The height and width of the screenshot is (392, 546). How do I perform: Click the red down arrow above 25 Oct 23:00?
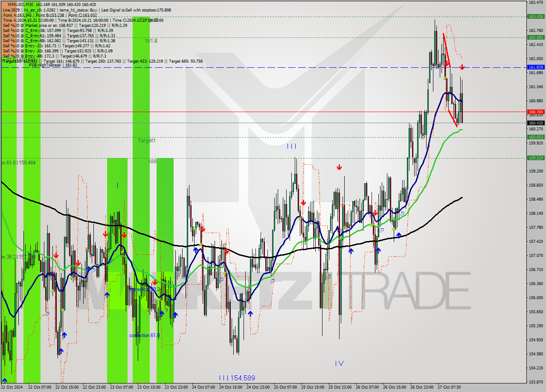click(x=339, y=167)
